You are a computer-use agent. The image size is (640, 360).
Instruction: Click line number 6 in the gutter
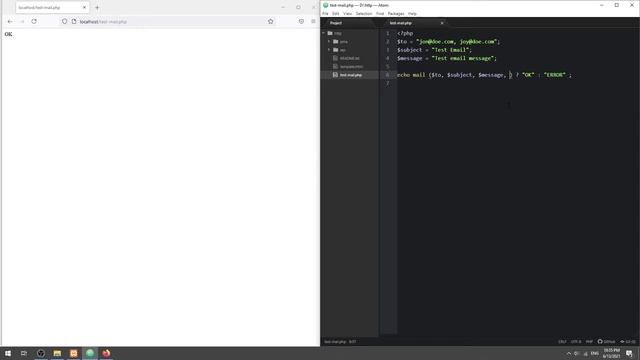tap(387, 75)
